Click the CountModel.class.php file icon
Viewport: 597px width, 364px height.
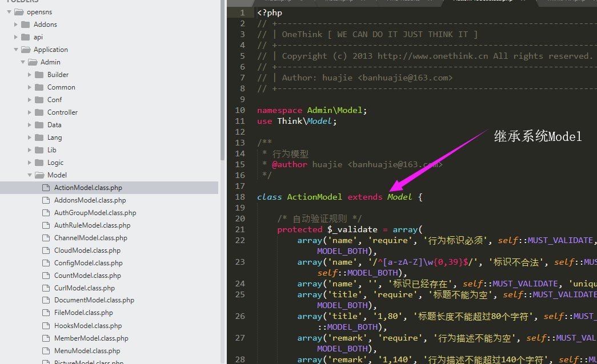pos(46,276)
